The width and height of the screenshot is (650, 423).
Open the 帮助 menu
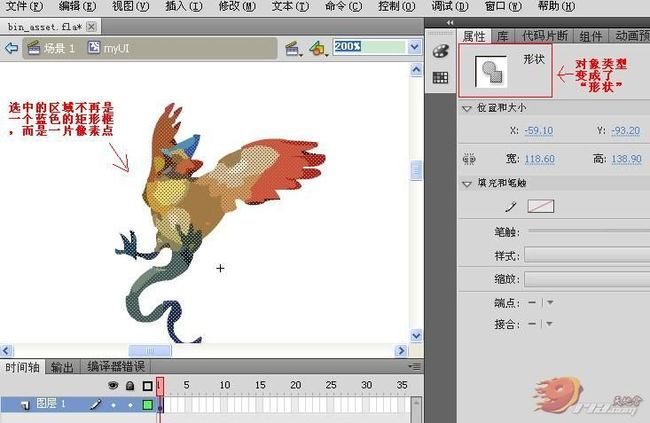coord(556,6)
